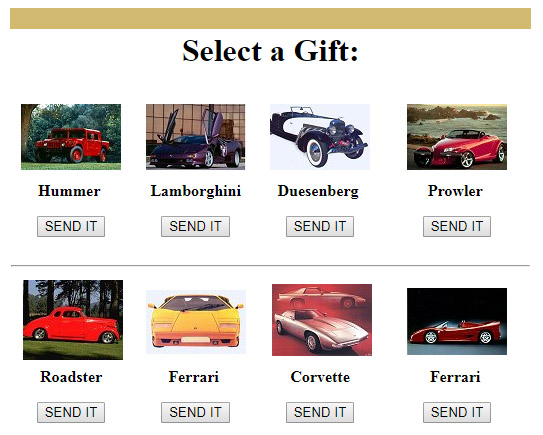Click the Duesenberg classic car photo

(x=320, y=137)
